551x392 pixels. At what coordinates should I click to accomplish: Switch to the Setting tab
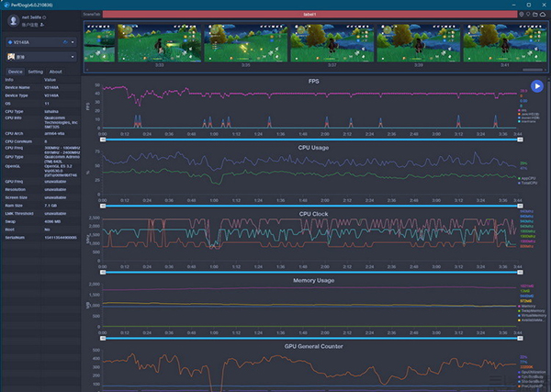pos(35,71)
